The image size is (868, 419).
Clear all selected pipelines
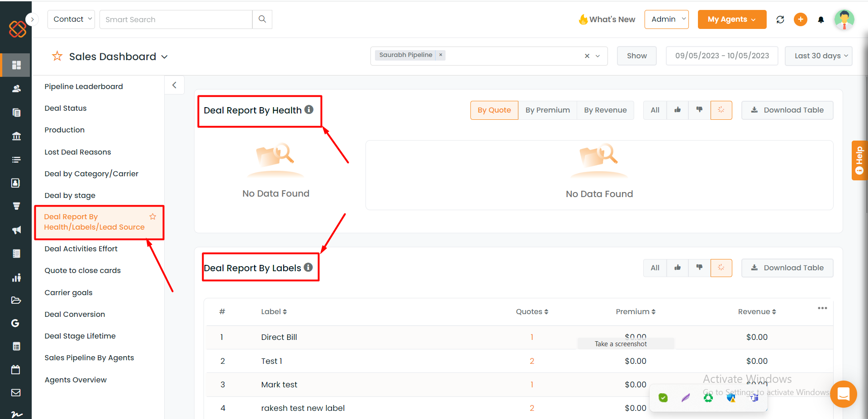pyautogui.click(x=587, y=56)
